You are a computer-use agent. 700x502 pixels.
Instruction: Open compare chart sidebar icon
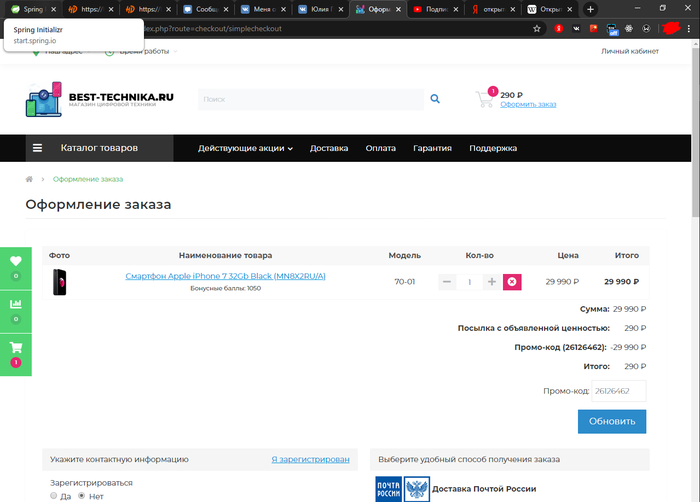[16, 304]
